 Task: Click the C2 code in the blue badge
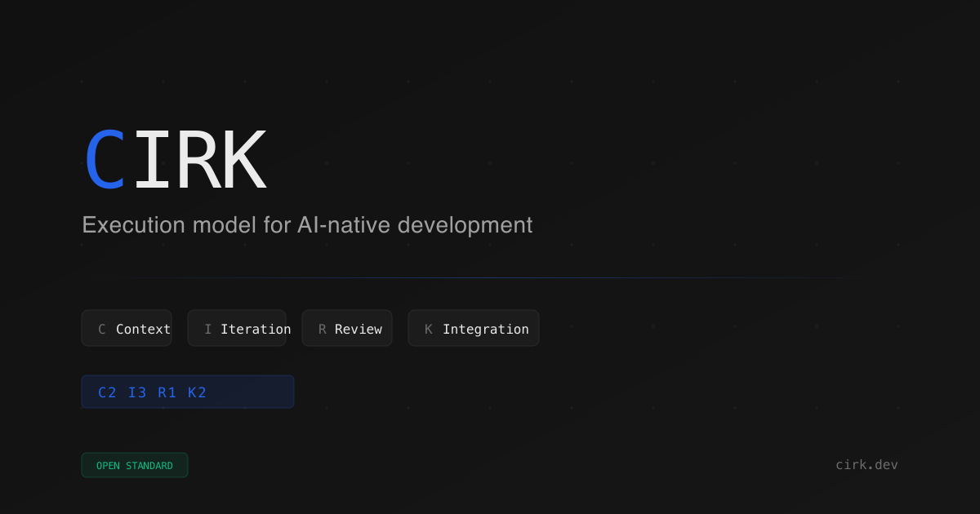tap(107, 392)
